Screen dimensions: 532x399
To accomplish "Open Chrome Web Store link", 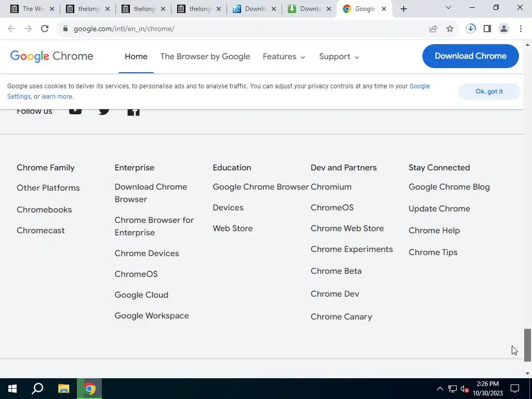I will 347,229.
